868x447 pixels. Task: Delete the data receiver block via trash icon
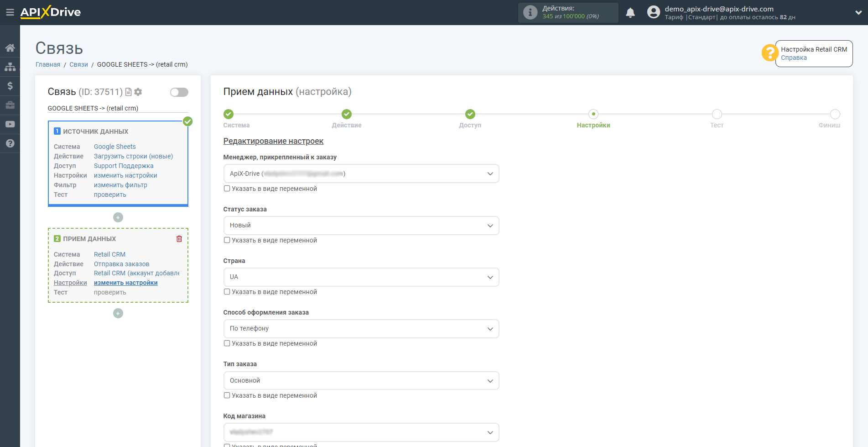[179, 239]
